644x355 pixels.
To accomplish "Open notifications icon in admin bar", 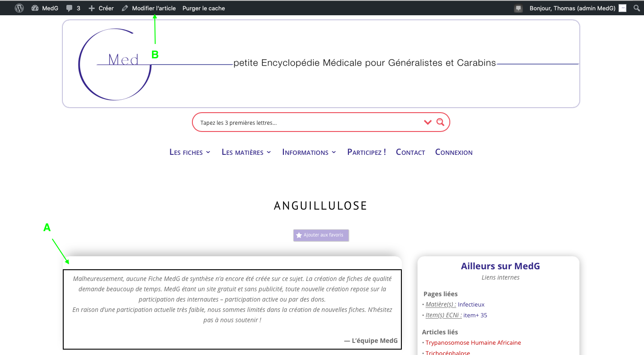I will coord(518,8).
